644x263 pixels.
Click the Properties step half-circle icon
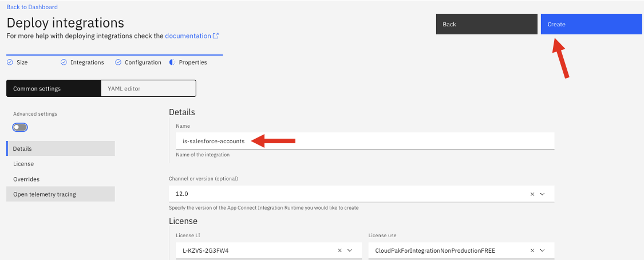point(172,62)
